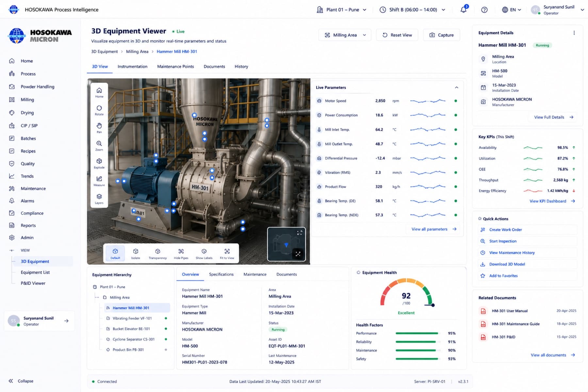This screenshot has height=392, width=588.
Task: Trigger the Explode view tool
Action: (x=99, y=163)
